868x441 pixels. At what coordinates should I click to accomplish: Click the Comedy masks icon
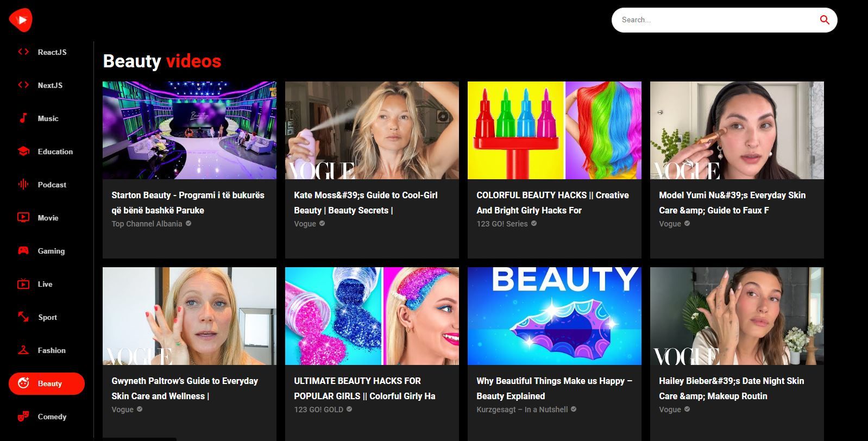click(x=23, y=417)
